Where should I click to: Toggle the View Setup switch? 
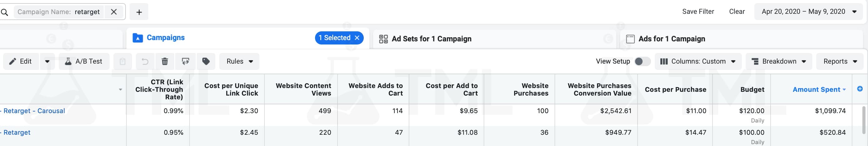tap(642, 61)
